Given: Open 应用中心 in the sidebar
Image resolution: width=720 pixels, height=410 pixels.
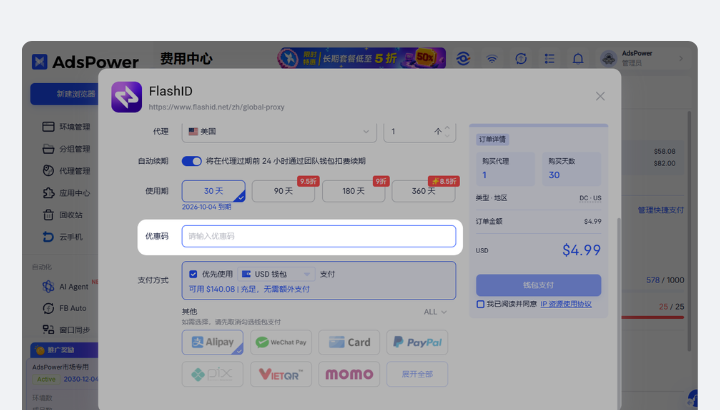Looking at the screenshot, I should coord(66,193).
